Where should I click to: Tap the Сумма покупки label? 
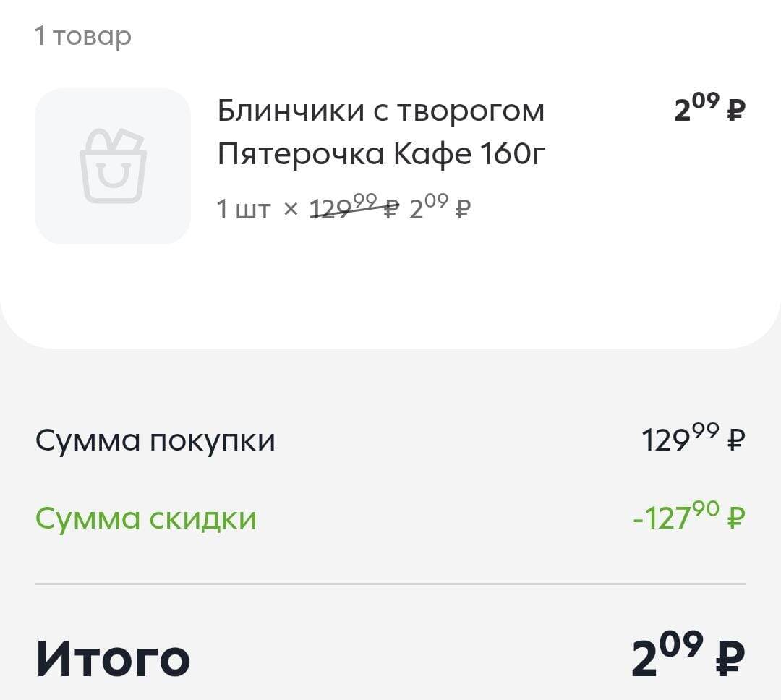(x=155, y=440)
